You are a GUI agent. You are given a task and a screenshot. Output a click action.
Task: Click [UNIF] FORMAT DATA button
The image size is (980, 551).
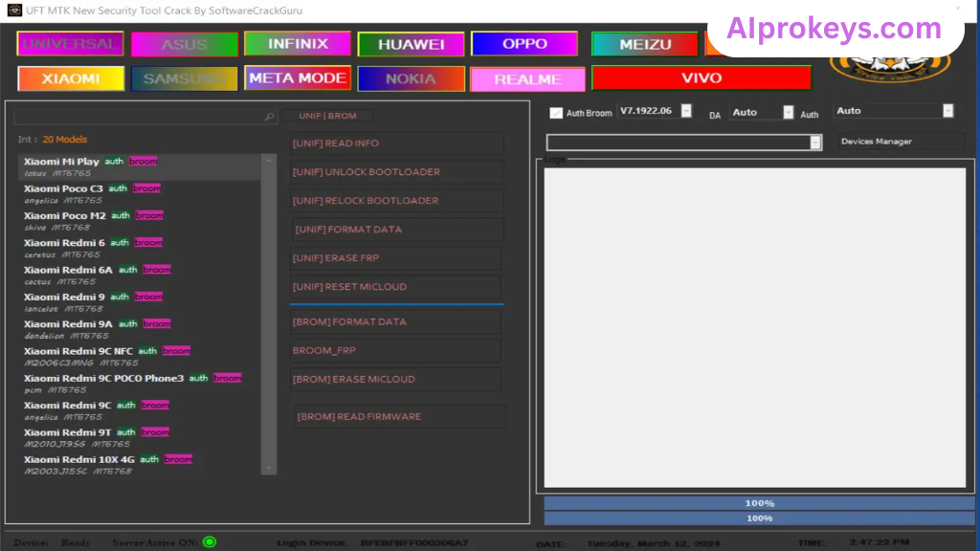[396, 230]
